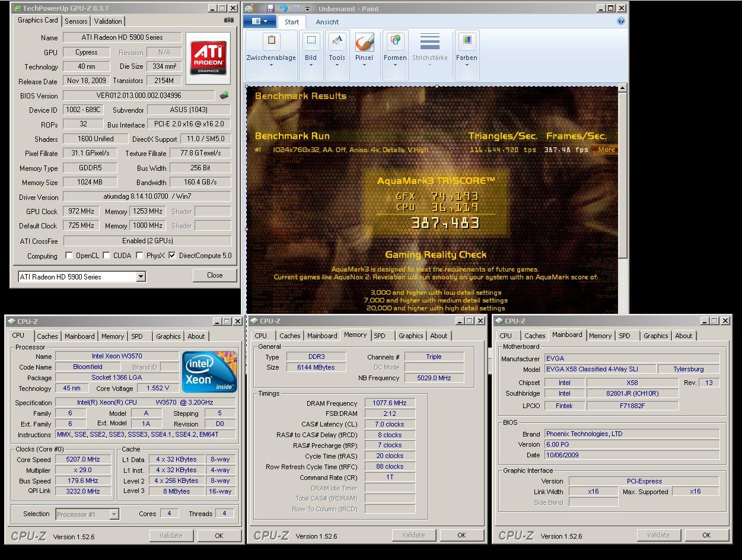This screenshot has height=560, width=742.
Task: Open the Validation tab in GPU-Z
Action: point(108,21)
